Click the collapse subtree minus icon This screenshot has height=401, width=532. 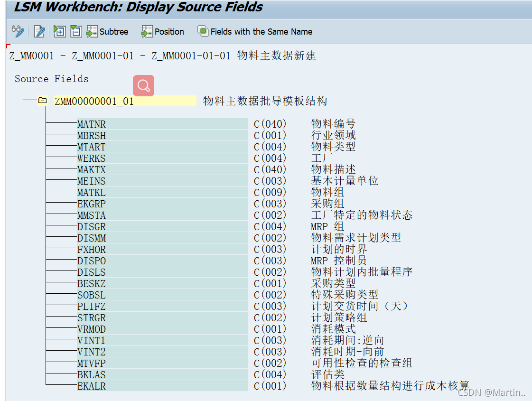[76, 31]
